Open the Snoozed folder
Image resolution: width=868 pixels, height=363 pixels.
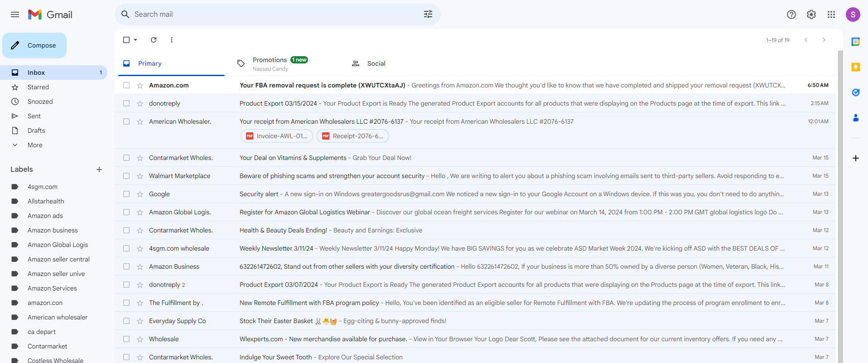53,102
